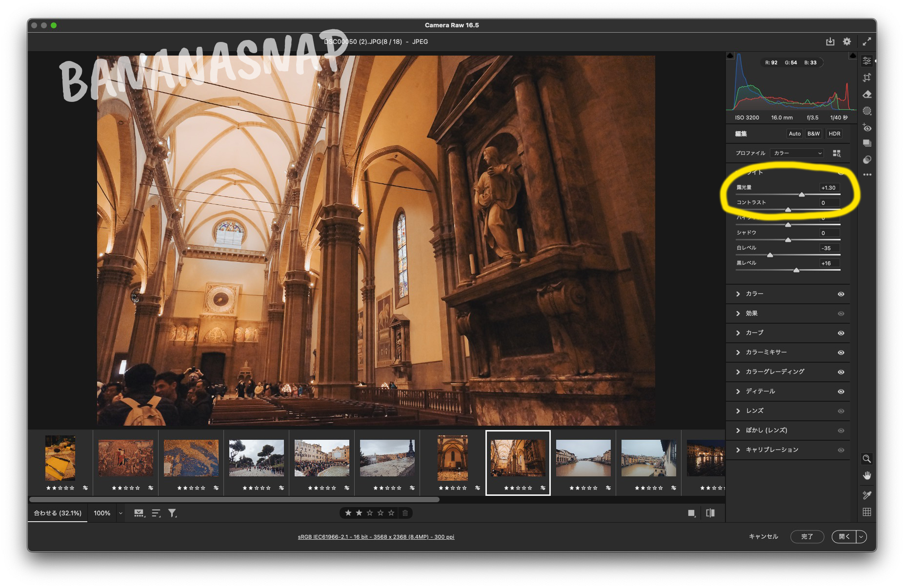Toggle visibility eye for カーブ panel
This screenshot has height=588, width=904.
[x=841, y=333]
